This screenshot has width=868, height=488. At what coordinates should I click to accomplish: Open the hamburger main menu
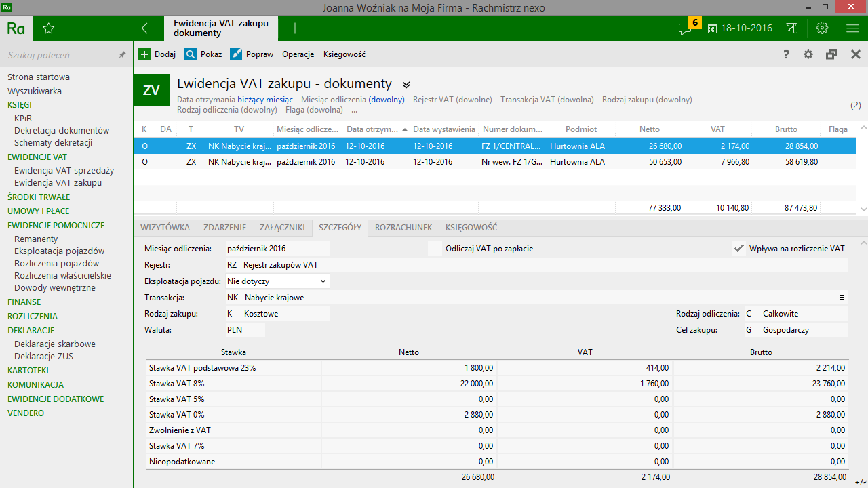[x=852, y=28]
